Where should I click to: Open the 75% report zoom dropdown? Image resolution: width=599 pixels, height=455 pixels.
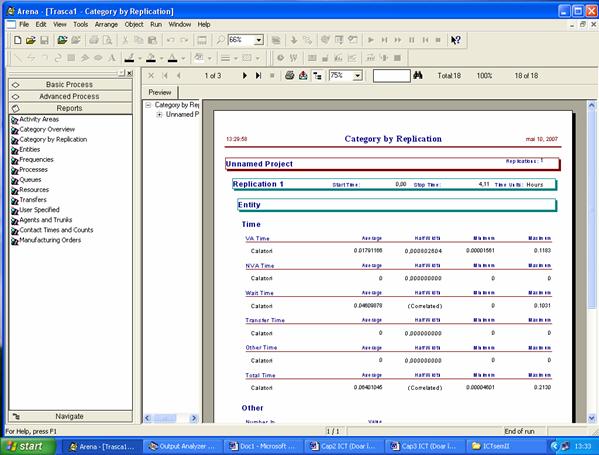click(x=358, y=76)
